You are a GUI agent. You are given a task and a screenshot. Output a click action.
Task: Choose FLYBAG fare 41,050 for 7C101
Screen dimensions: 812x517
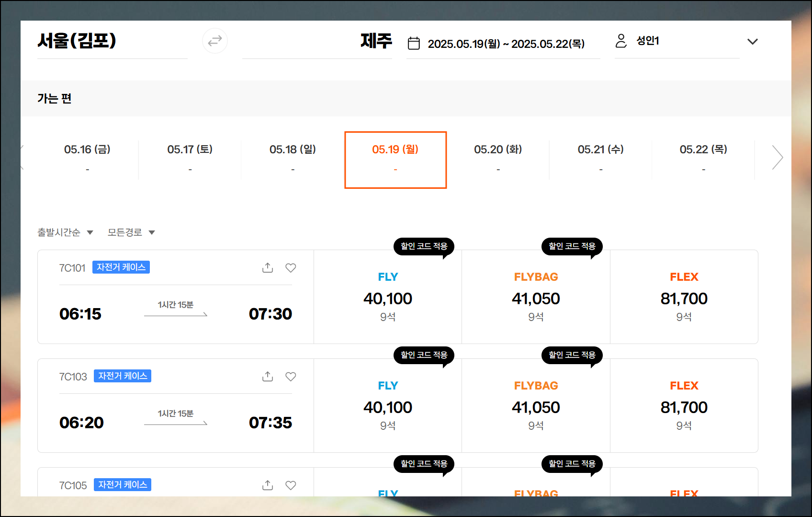(536, 297)
